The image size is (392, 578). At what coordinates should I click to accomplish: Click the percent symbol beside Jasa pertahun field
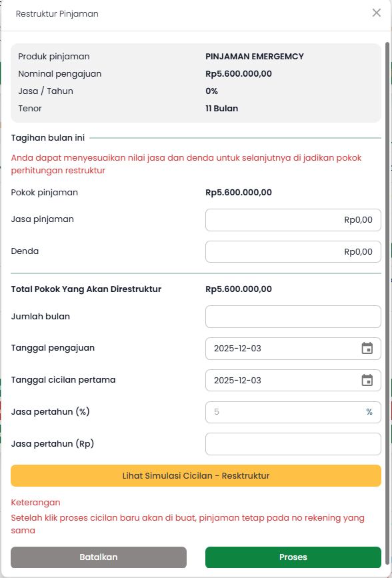(x=369, y=412)
